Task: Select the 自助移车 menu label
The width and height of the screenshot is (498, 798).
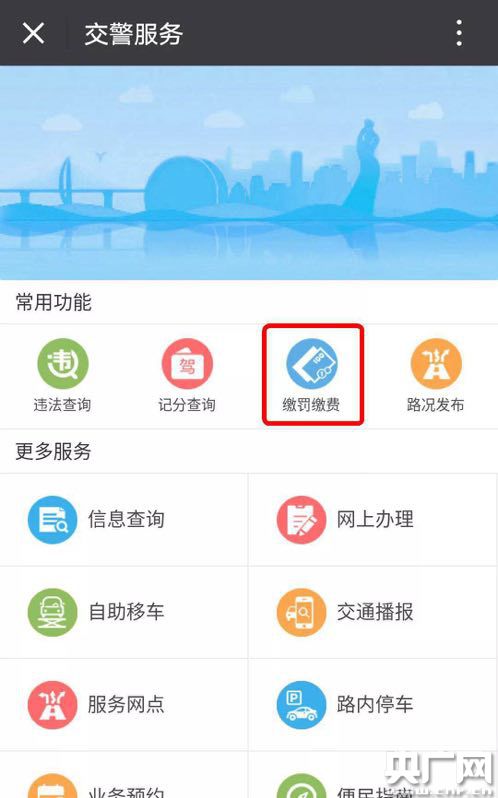Action: pos(126,612)
